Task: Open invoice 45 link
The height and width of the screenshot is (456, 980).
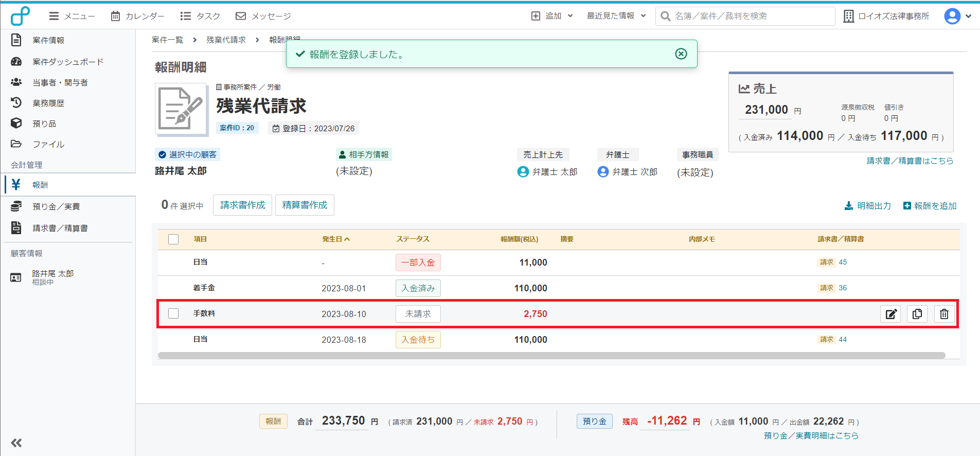Action: 843,262
